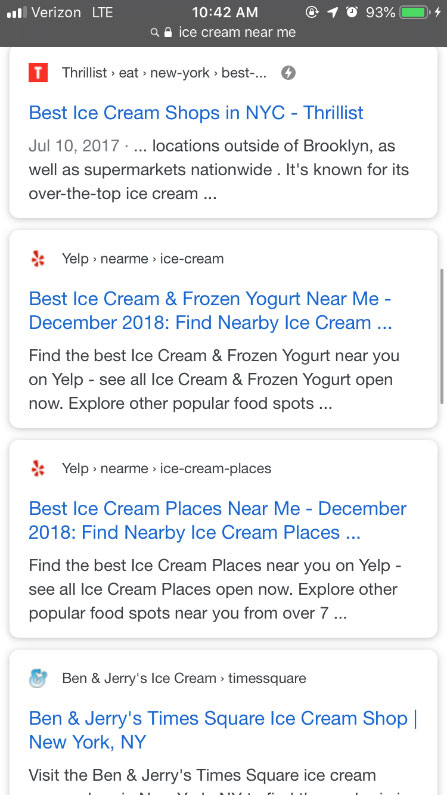Tap Yelp › nearme › ice-cream breadcrumb
447x795 pixels.
point(142,259)
